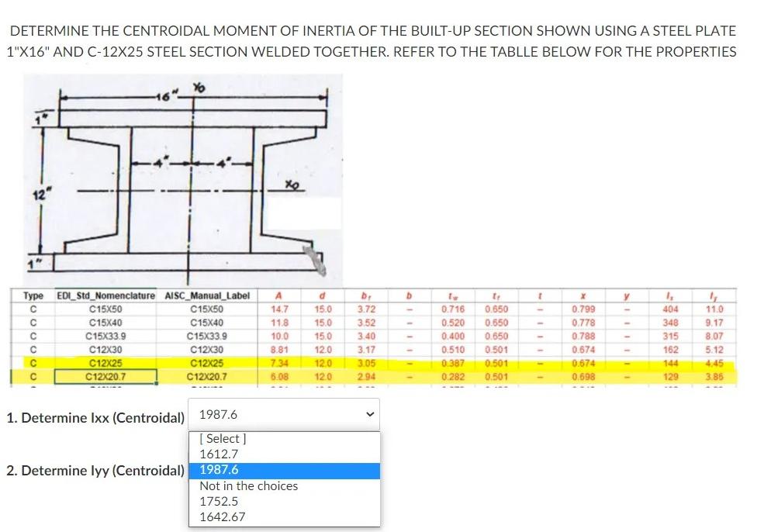Click the dropdown chevron next to 1987.6
This screenshot has width=771, height=532.
pos(370,415)
